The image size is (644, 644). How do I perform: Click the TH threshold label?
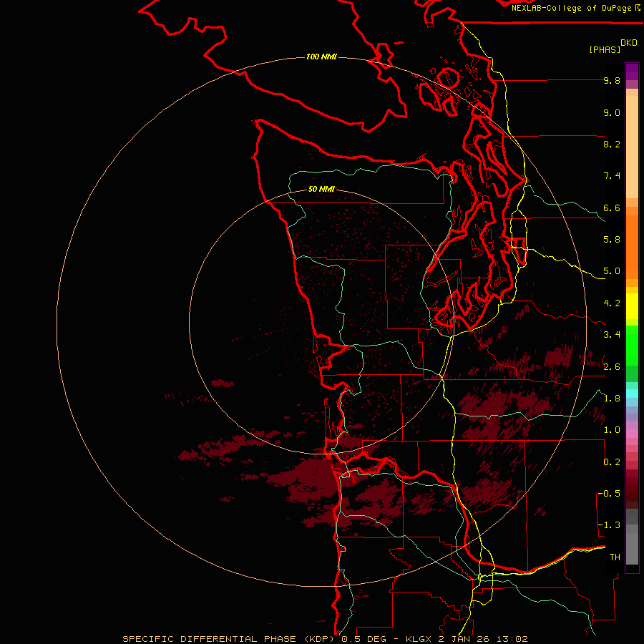pyautogui.click(x=615, y=557)
